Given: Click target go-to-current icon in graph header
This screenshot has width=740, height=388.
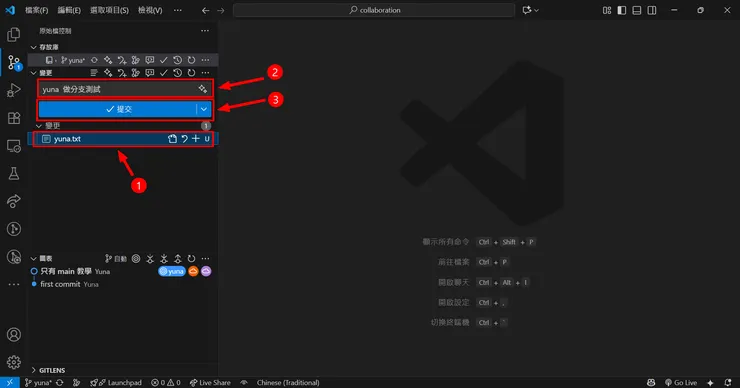Looking at the screenshot, I should 136,259.
